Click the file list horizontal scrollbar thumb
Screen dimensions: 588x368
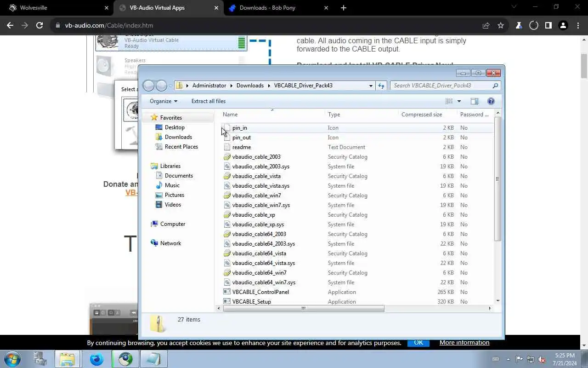coord(303,308)
